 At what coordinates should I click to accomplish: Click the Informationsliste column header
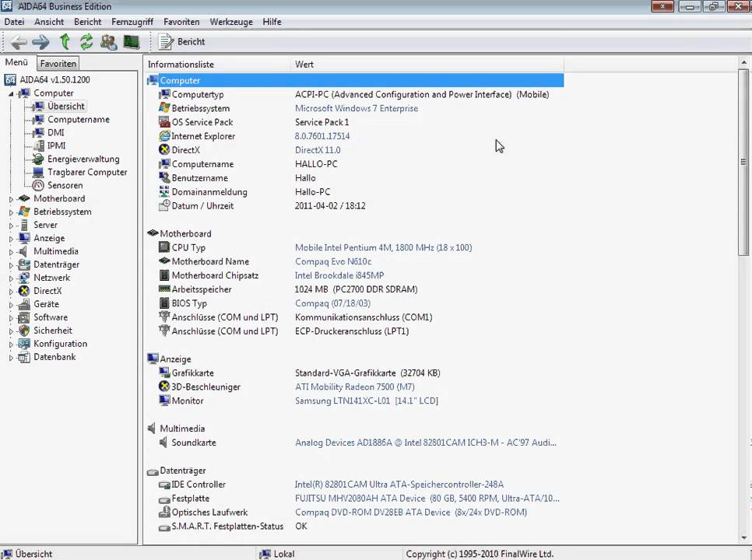[x=217, y=65]
